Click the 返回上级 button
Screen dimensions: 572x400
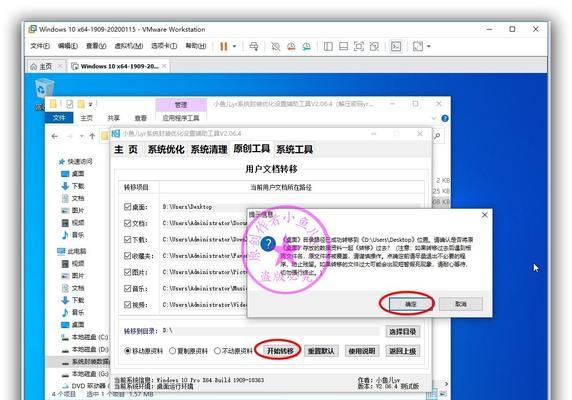(x=403, y=351)
